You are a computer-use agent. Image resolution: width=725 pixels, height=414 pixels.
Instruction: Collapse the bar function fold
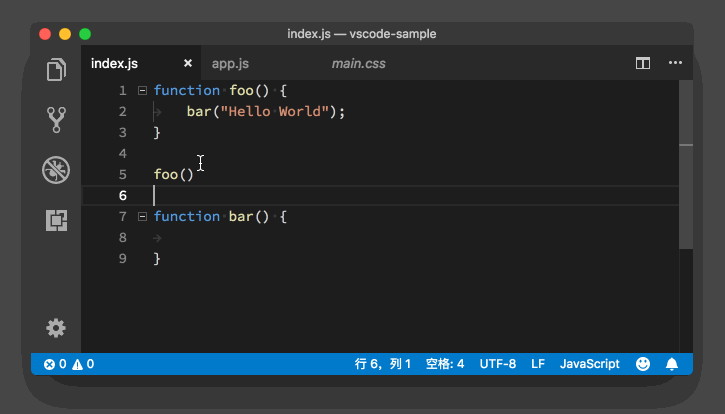pos(142,217)
